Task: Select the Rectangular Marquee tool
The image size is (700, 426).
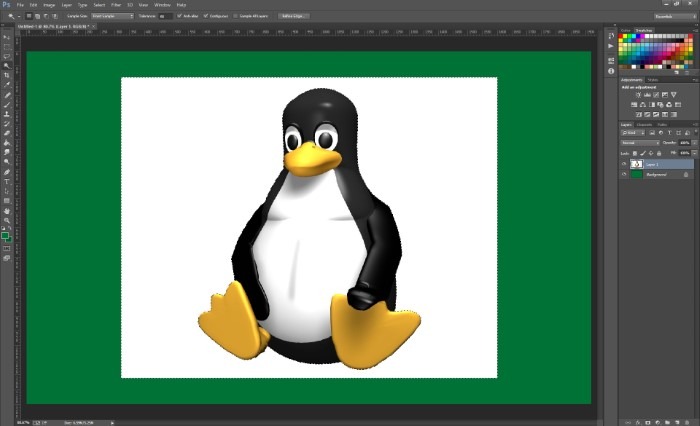Action: (7, 47)
